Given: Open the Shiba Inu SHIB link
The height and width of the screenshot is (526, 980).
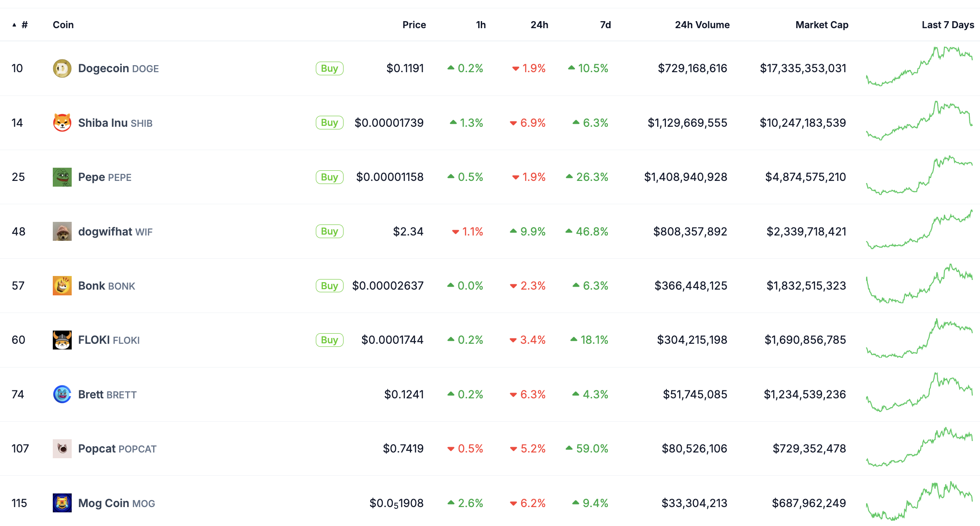Looking at the screenshot, I should (115, 123).
